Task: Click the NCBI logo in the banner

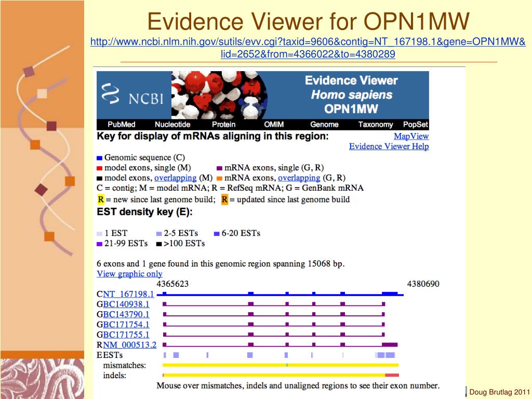Action: pyautogui.click(x=132, y=95)
